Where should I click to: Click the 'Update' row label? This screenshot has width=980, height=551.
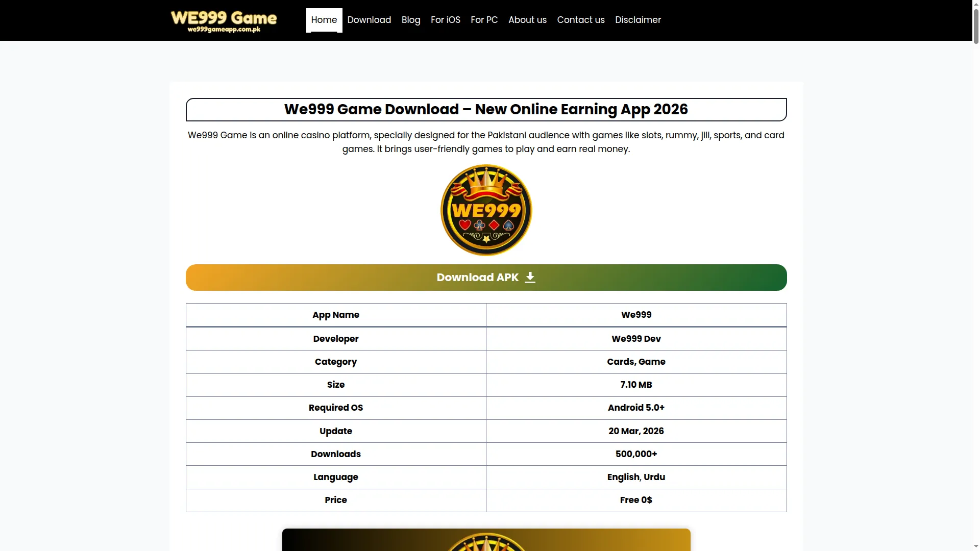coord(336,431)
